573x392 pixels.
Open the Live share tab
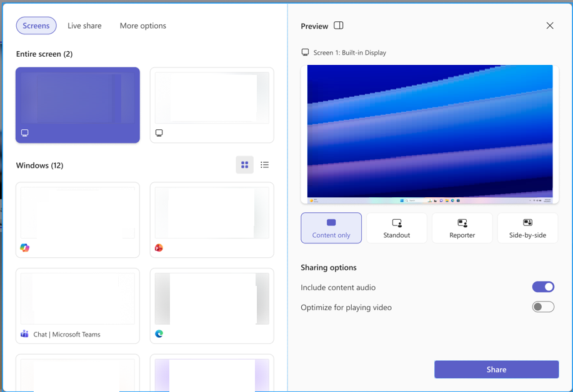(84, 26)
